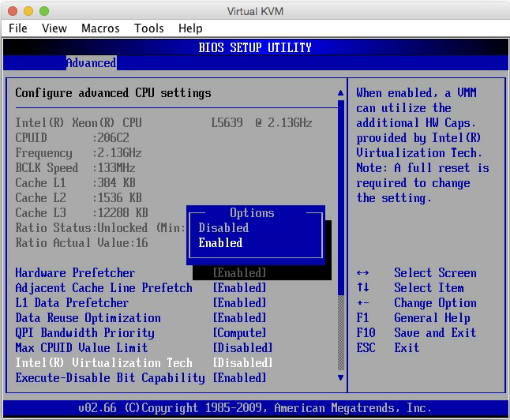This screenshot has height=420, width=510.
Task: Click L1 Data Prefetcher [Enabled] value
Action: (239, 302)
